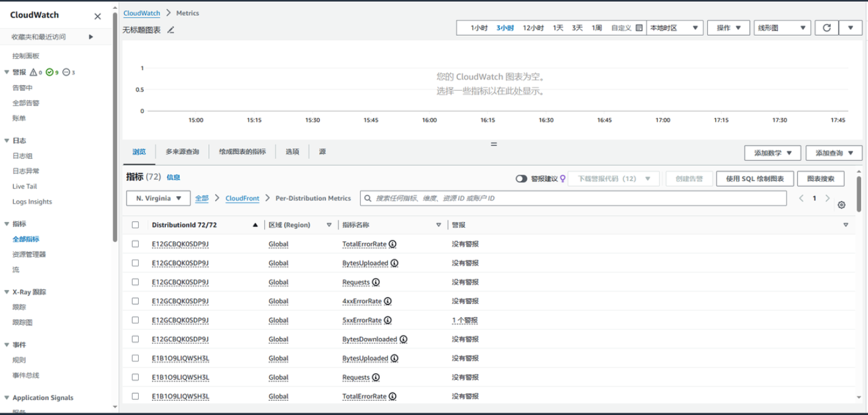Go to next page of metrics
The image size is (868, 415).
tap(828, 198)
